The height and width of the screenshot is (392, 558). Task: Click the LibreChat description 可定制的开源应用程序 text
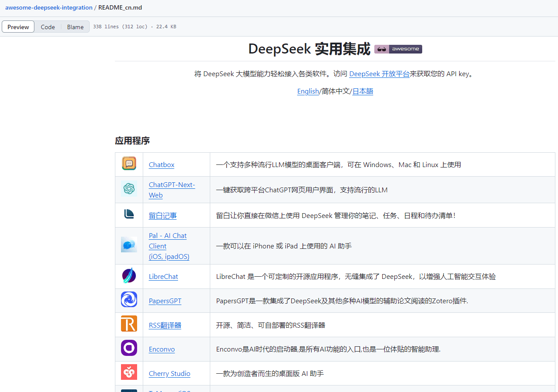[x=356, y=277]
